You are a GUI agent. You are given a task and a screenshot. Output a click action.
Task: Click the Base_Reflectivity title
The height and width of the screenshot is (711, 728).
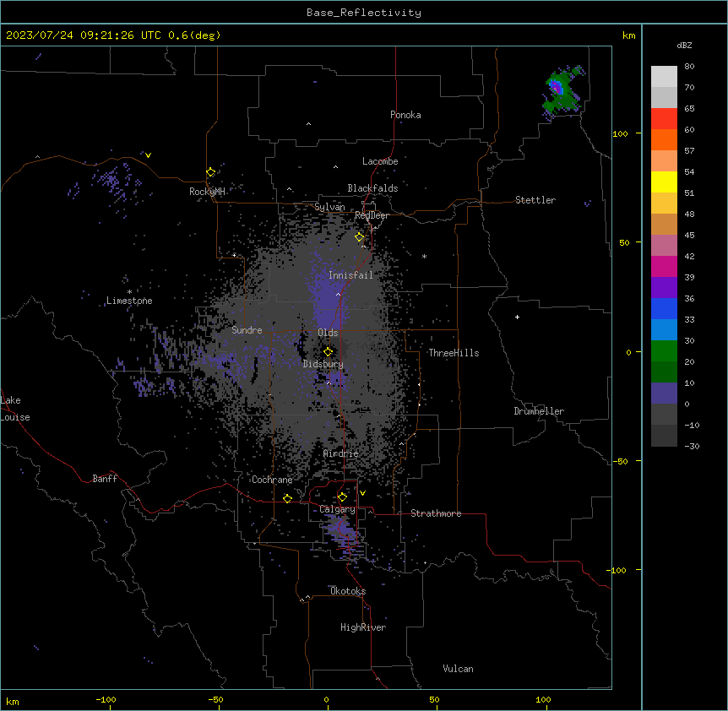364,13
